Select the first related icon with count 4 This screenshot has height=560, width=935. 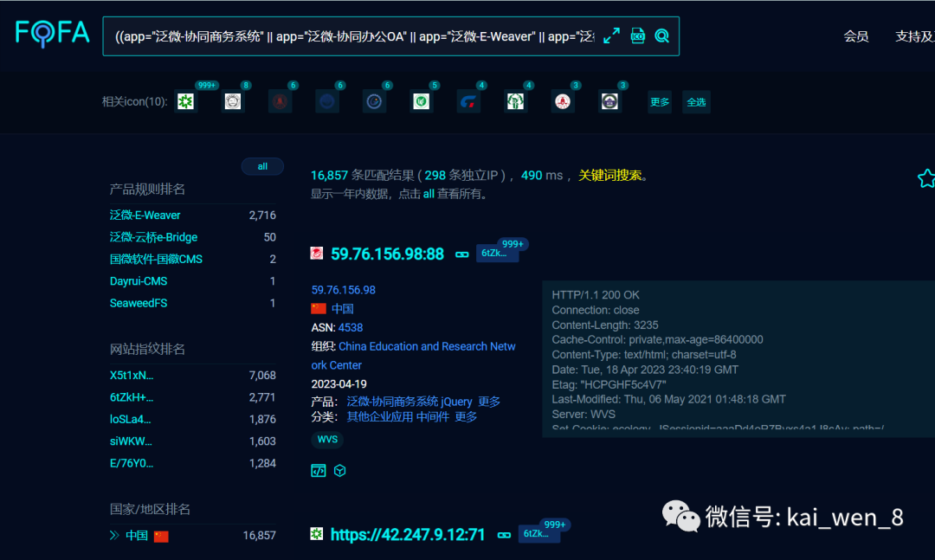click(x=468, y=101)
